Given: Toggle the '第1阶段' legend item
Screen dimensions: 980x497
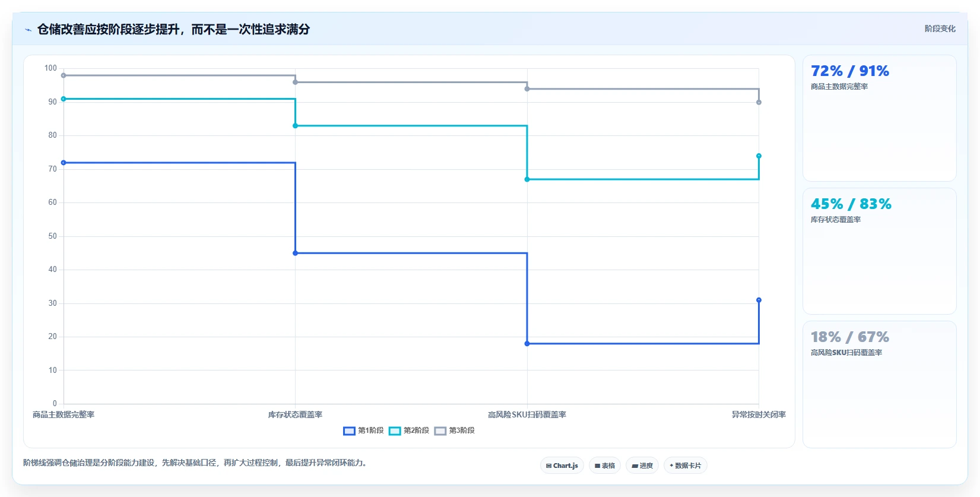Looking at the screenshot, I should point(364,430).
